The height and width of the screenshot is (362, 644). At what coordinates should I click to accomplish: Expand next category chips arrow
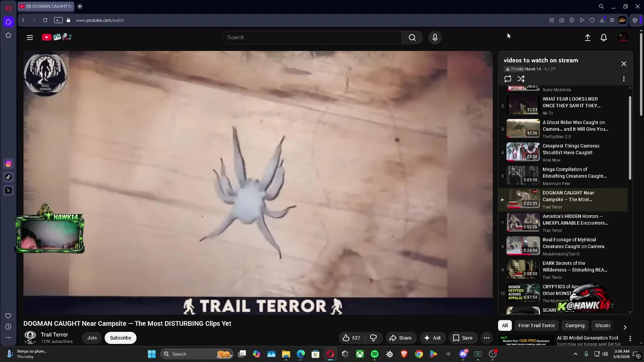pos(625,327)
